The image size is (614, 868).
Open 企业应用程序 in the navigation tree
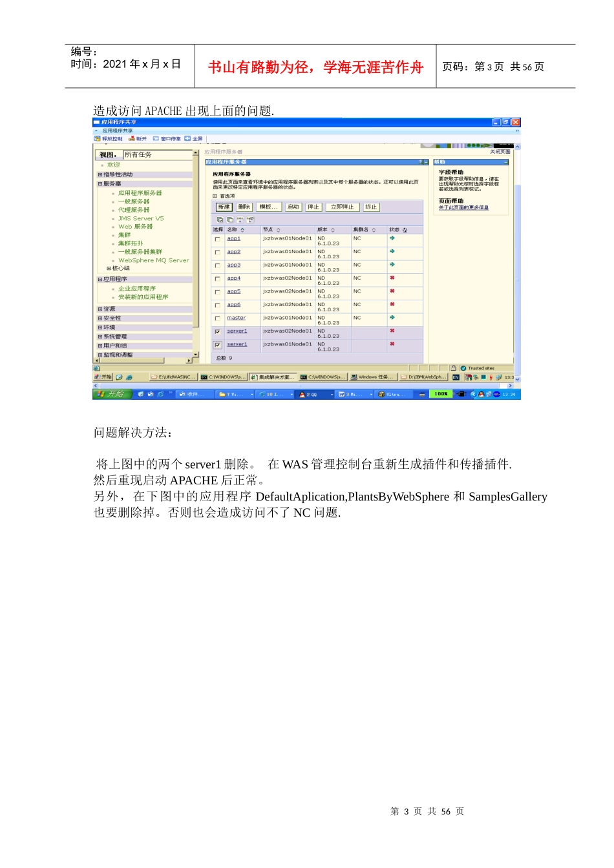[137, 289]
